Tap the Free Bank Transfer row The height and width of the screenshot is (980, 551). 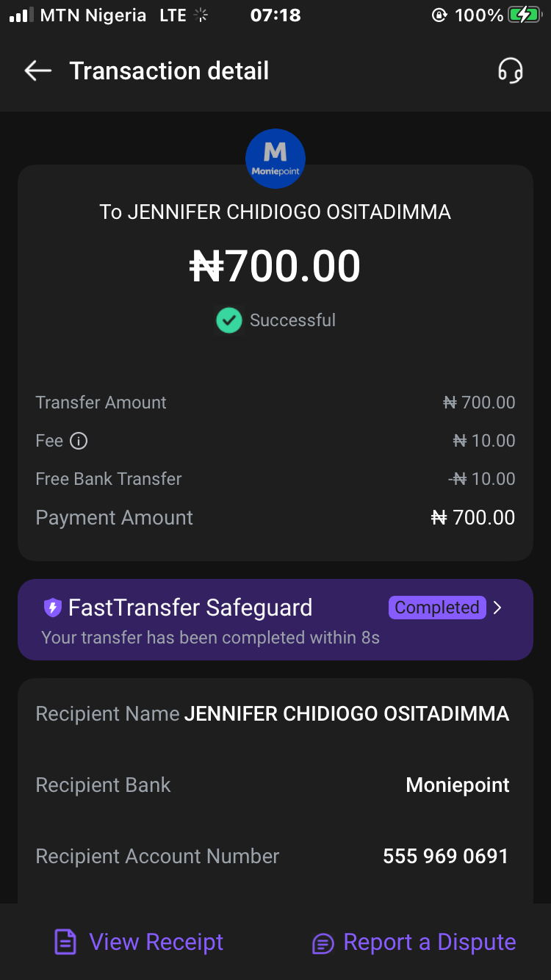(275, 479)
